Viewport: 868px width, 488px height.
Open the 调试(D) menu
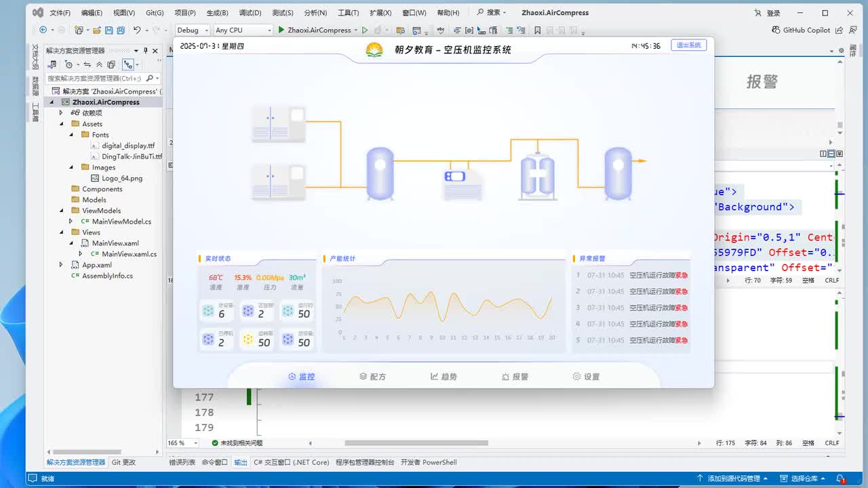click(x=250, y=13)
